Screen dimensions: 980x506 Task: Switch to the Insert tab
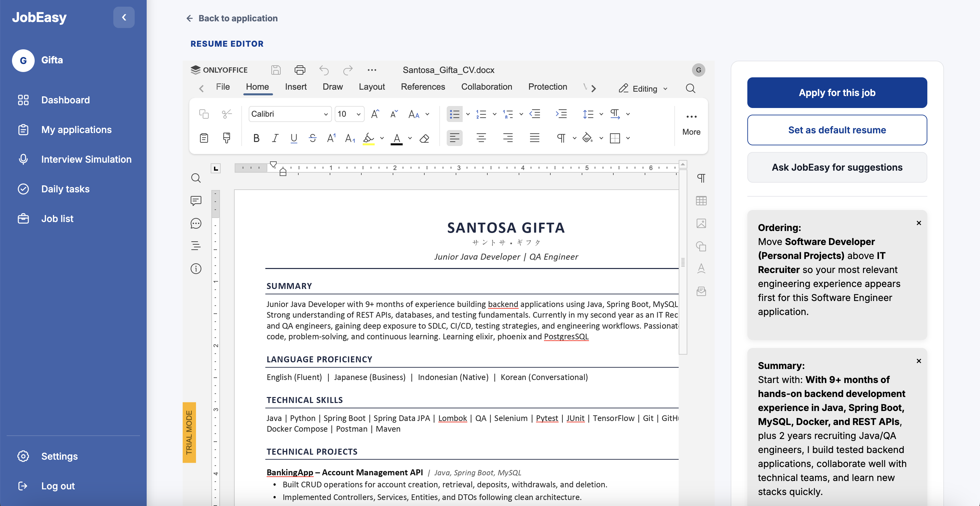296,87
